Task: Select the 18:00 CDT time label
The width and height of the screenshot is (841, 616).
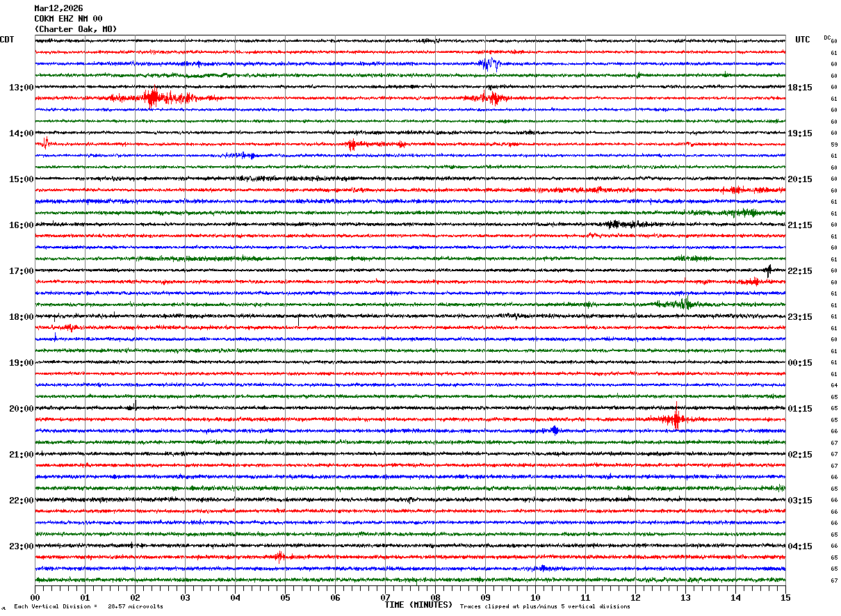Action: click(x=21, y=316)
